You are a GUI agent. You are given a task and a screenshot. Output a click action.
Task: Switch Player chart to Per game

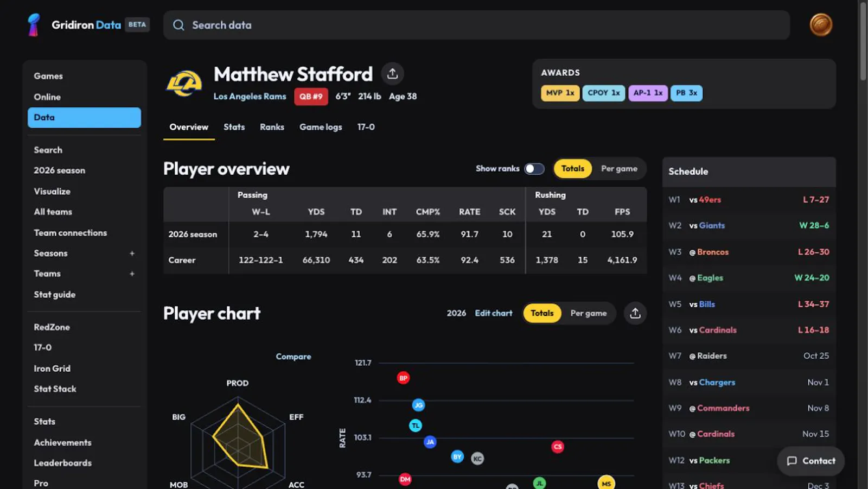click(589, 313)
